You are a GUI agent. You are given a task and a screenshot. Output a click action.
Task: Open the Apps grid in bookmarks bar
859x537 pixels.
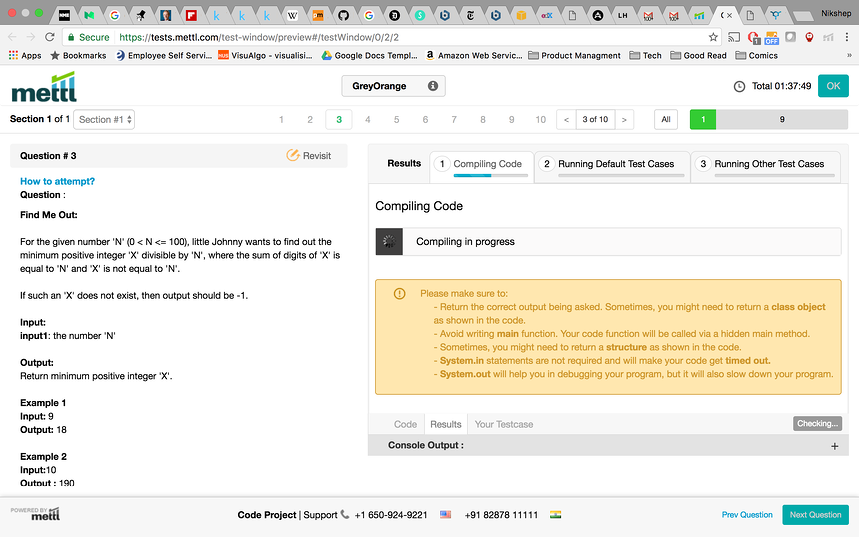25,55
